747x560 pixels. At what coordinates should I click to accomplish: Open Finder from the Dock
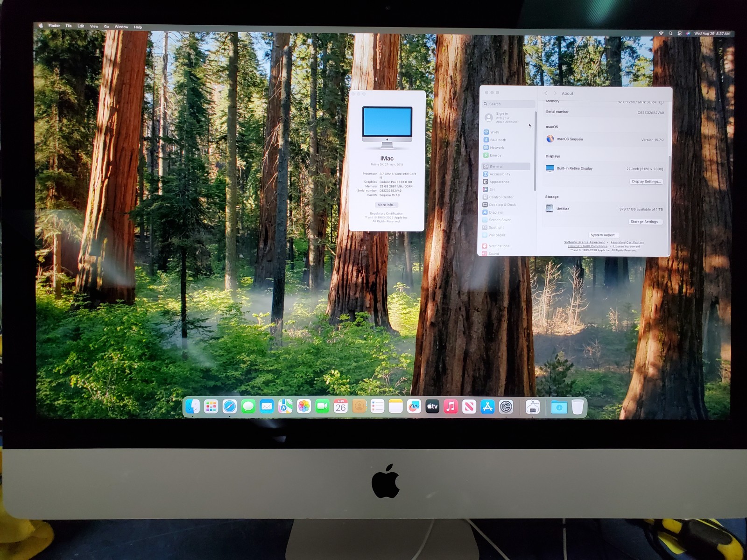[192, 406]
